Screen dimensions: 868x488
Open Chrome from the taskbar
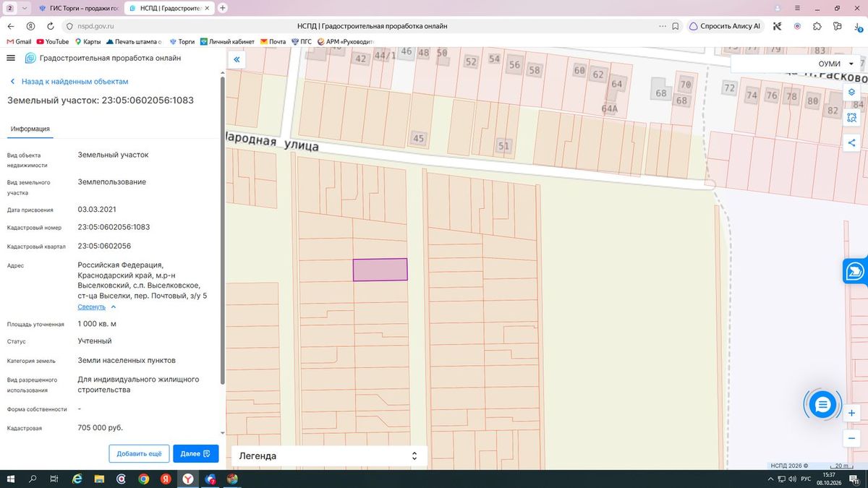144,479
